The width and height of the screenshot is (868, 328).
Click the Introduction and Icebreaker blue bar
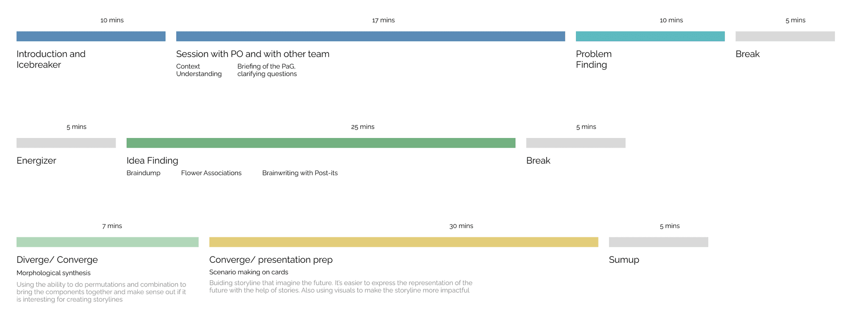[91, 36]
